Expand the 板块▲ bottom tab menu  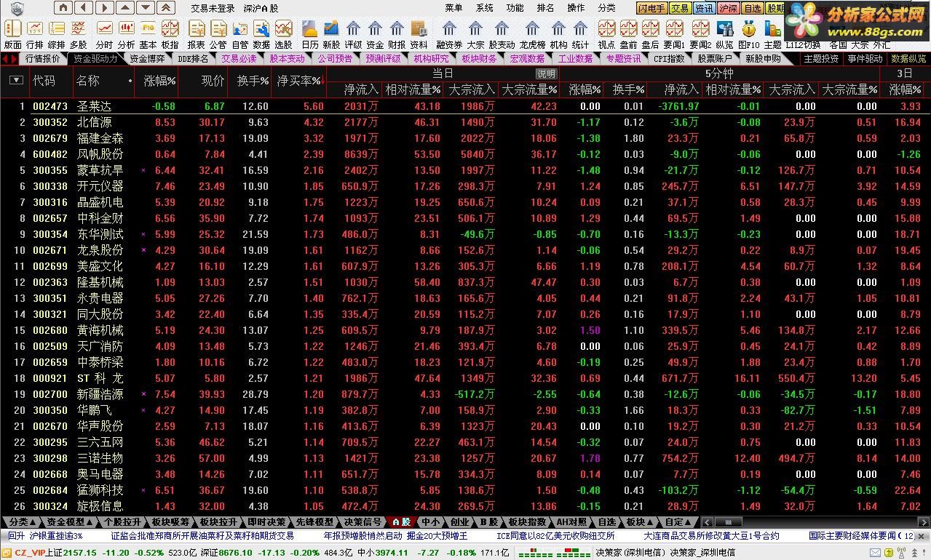point(641,522)
